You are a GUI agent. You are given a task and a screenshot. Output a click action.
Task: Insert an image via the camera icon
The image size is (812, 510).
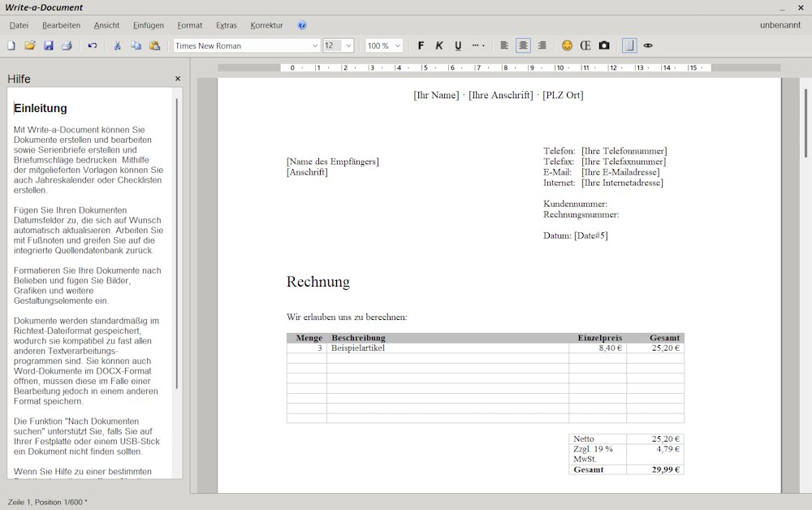[604, 45]
